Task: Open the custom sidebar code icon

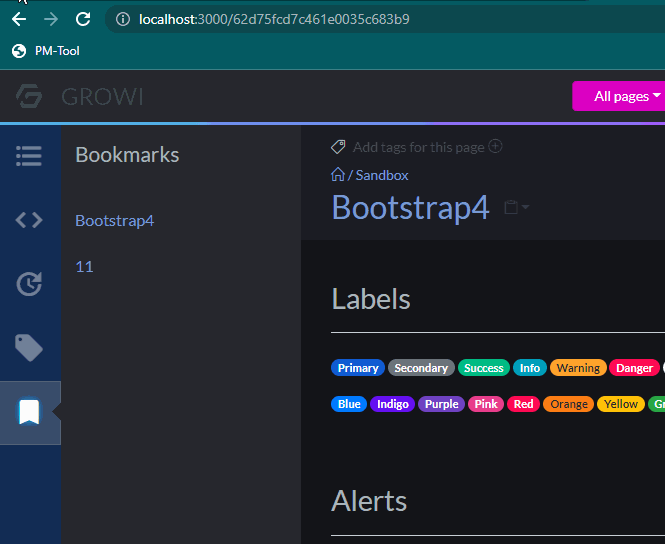Action: coord(29,220)
